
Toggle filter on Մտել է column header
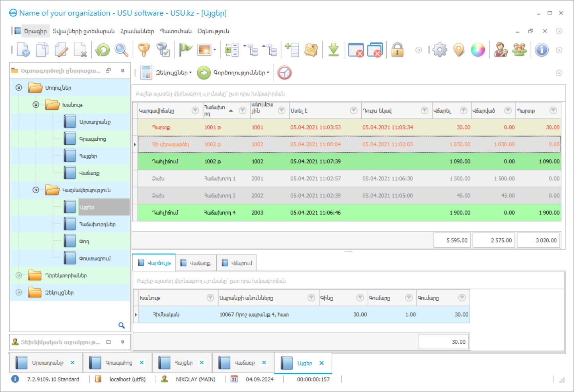pyautogui.click(x=354, y=111)
